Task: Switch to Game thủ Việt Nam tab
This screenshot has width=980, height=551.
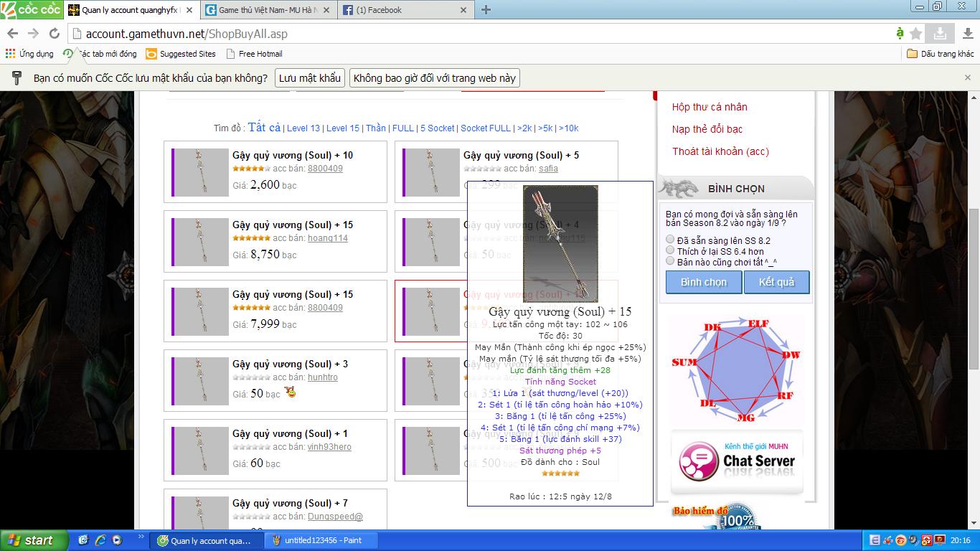Action: coord(268,10)
